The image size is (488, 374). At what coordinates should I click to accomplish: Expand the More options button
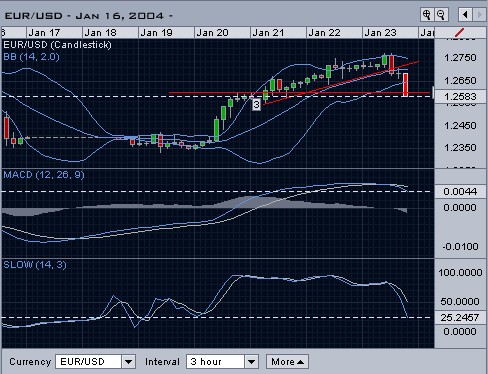pos(287,362)
